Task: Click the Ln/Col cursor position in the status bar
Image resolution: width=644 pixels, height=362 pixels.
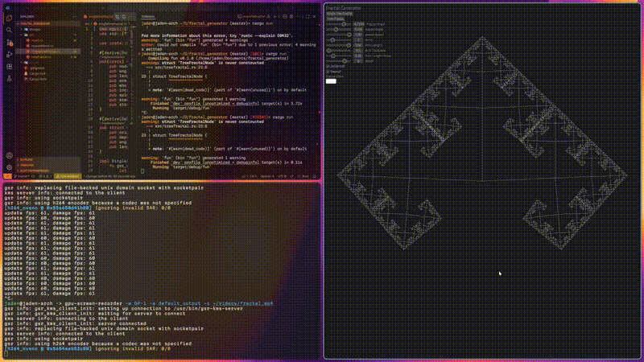Action: [x=249, y=176]
